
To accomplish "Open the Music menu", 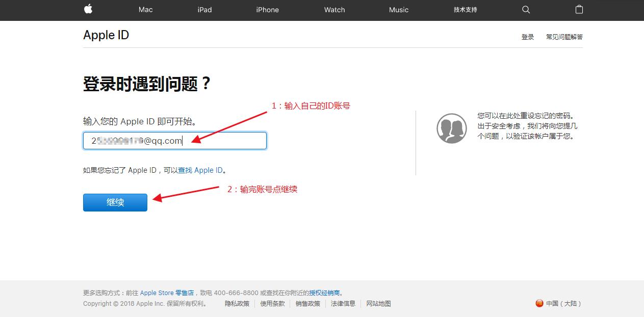I will pos(399,10).
